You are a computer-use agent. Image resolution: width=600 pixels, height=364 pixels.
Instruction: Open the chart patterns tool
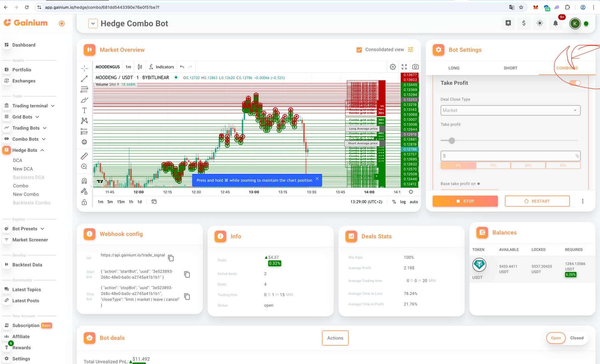coord(84,121)
